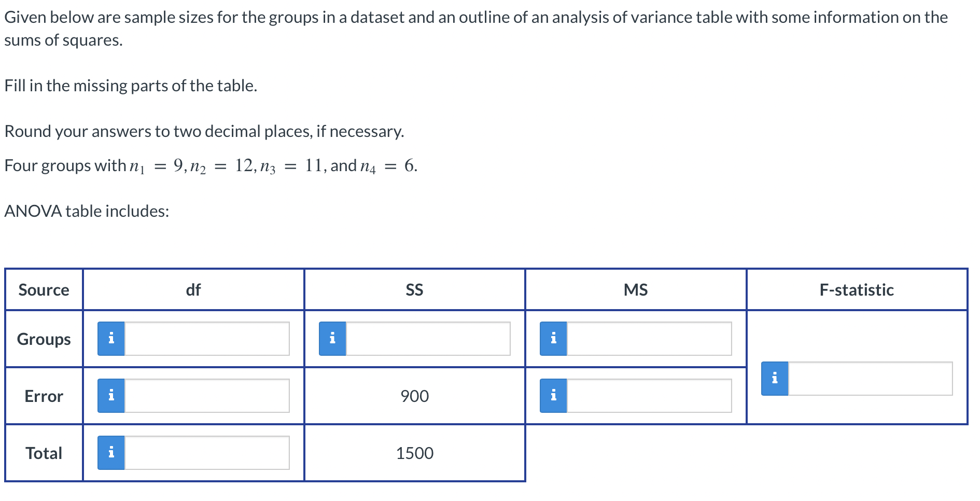Select the F-statistic input box

click(x=871, y=378)
